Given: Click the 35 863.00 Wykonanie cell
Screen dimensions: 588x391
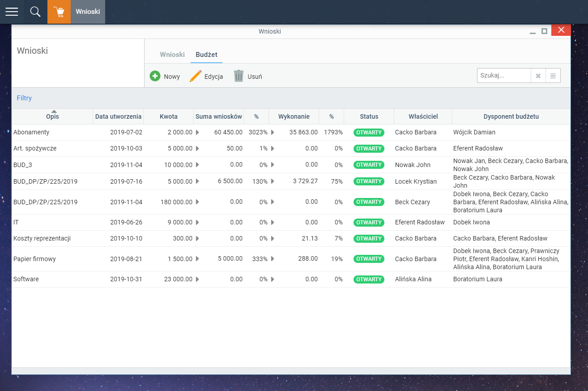Looking at the screenshot, I should point(303,133).
